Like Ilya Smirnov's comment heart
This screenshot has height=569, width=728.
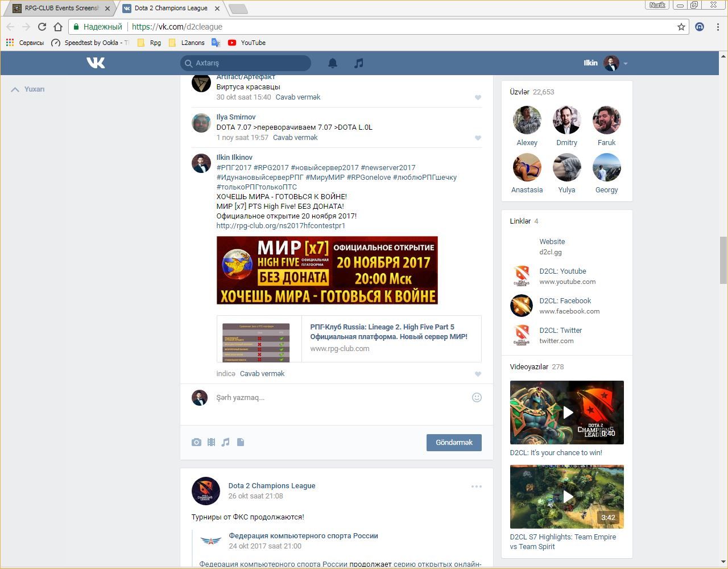[478, 138]
